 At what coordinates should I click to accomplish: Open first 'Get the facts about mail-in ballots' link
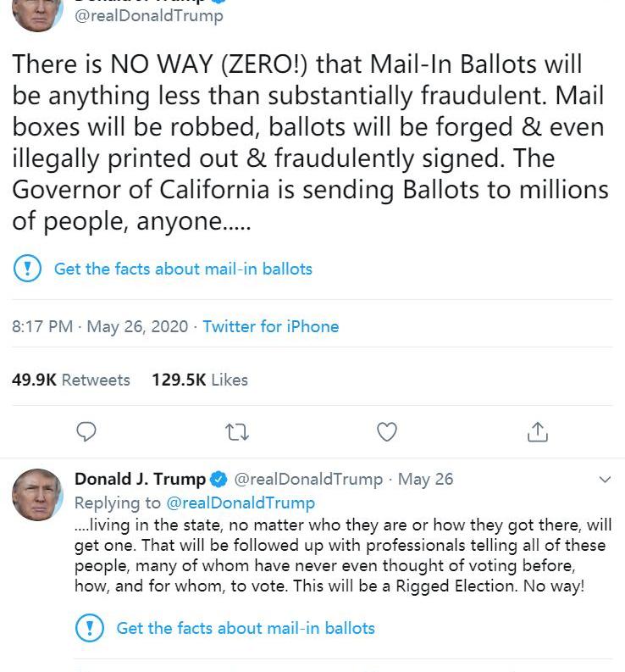(183, 269)
